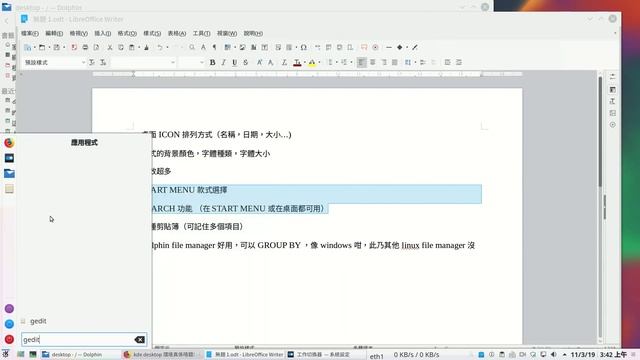This screenshot has height=360, width=640.
Task: Click the volume speaker tray icon
Action: coord(553,355)
